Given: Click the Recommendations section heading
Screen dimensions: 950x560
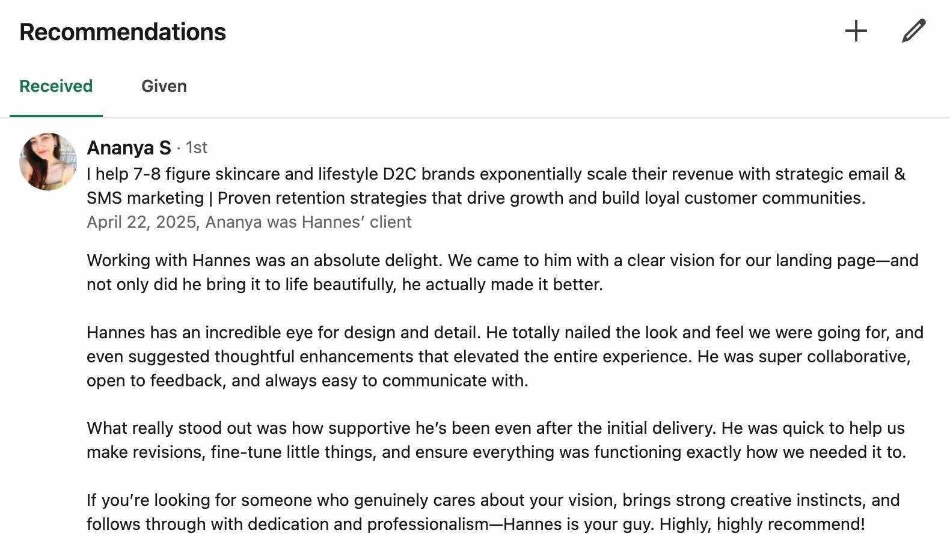Looking at the screenshot, I should pyautogui.click(x=123, y=32).
